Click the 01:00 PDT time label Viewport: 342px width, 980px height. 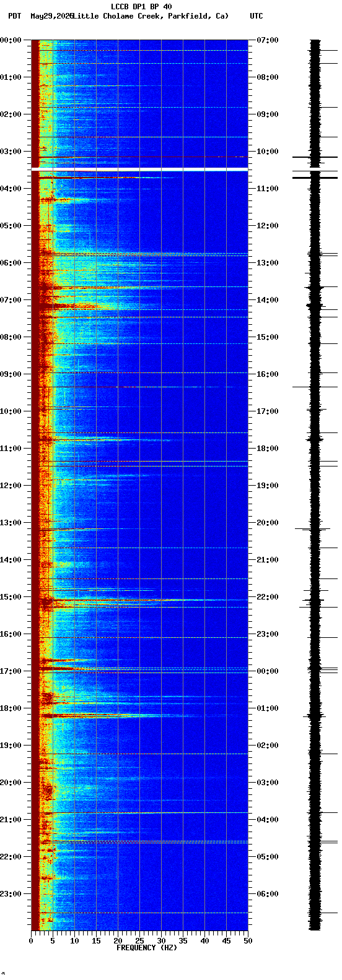(x=11, y=77)
